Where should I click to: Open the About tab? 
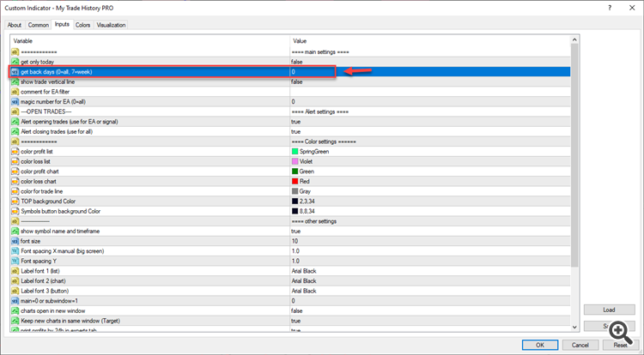click(15, 25)
